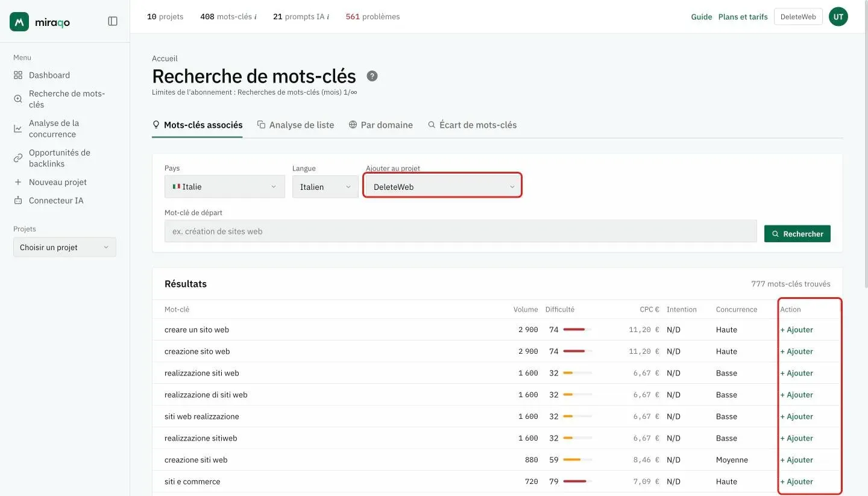Open the Langue dropdown showing Italien

(325, 187)
